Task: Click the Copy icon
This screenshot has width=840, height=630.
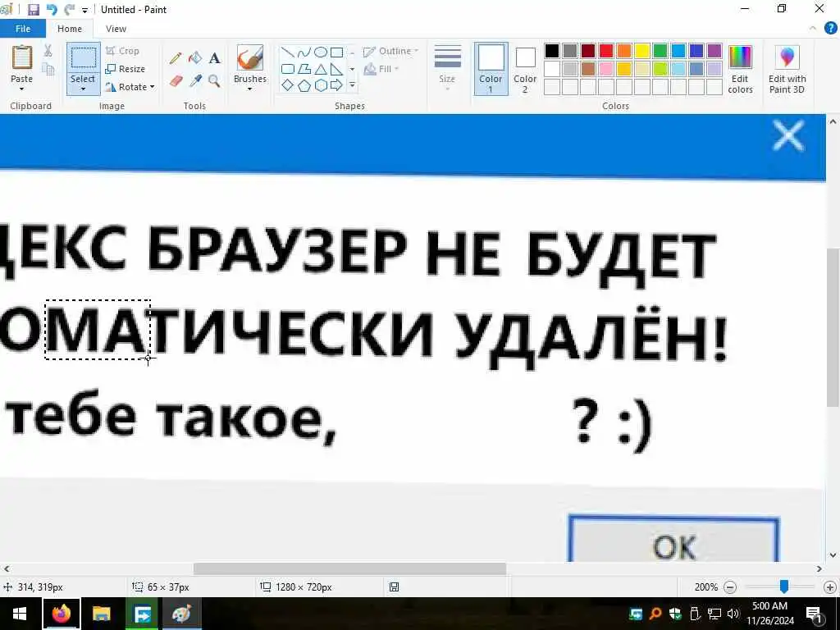Action: tap(48, 69)
